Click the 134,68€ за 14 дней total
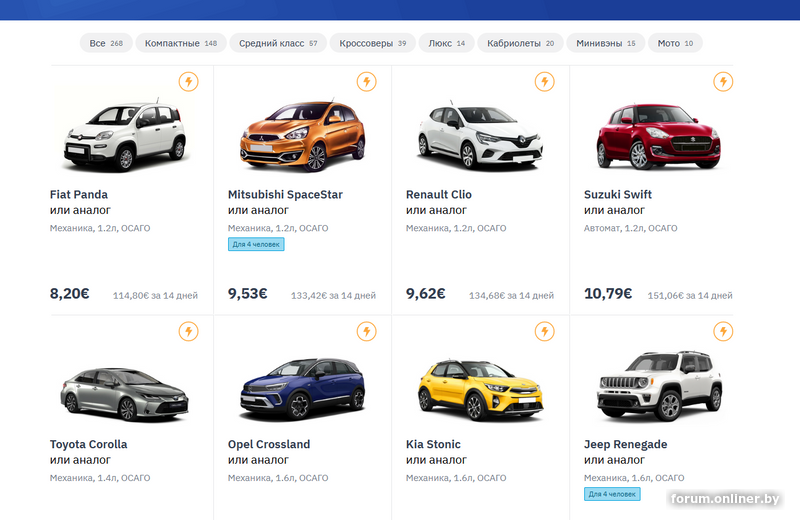800x520 pixels. tap(511, 295)
